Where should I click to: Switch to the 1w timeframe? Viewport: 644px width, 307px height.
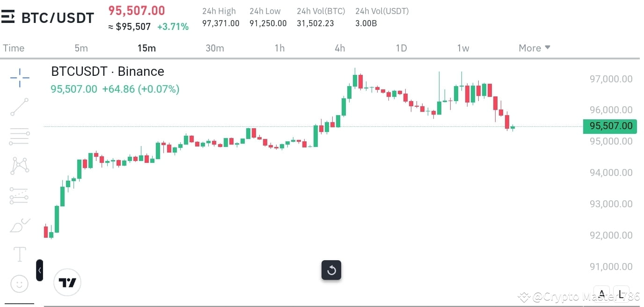[x=463, y=48]
